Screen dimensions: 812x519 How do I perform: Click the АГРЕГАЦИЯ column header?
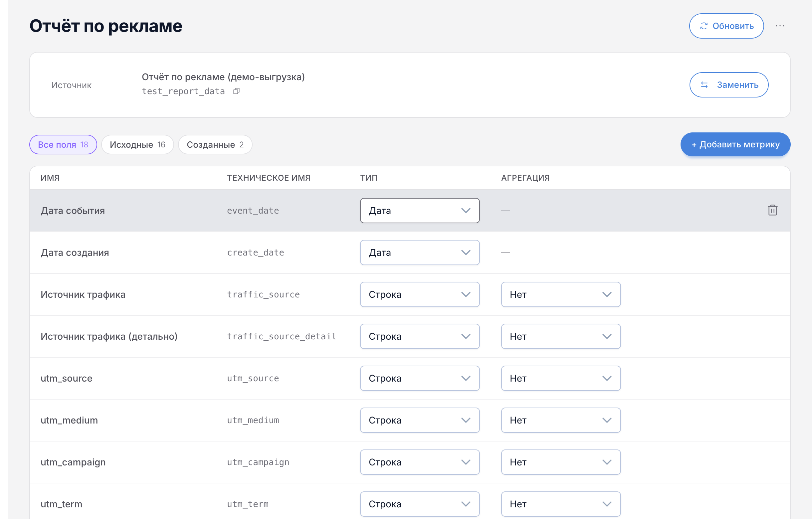525,178
